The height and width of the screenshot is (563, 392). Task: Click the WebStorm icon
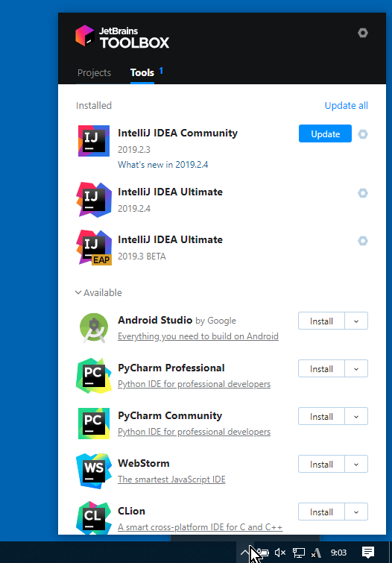coord(94,471)
